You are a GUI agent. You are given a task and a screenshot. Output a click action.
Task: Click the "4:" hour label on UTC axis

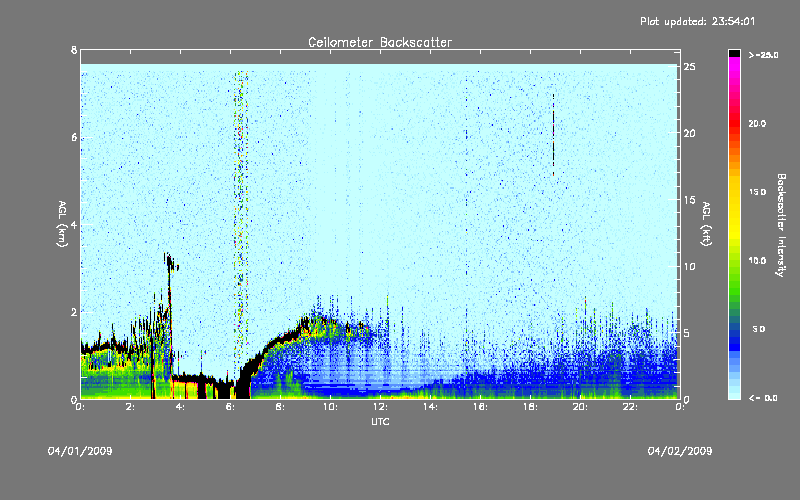[180, 407]
